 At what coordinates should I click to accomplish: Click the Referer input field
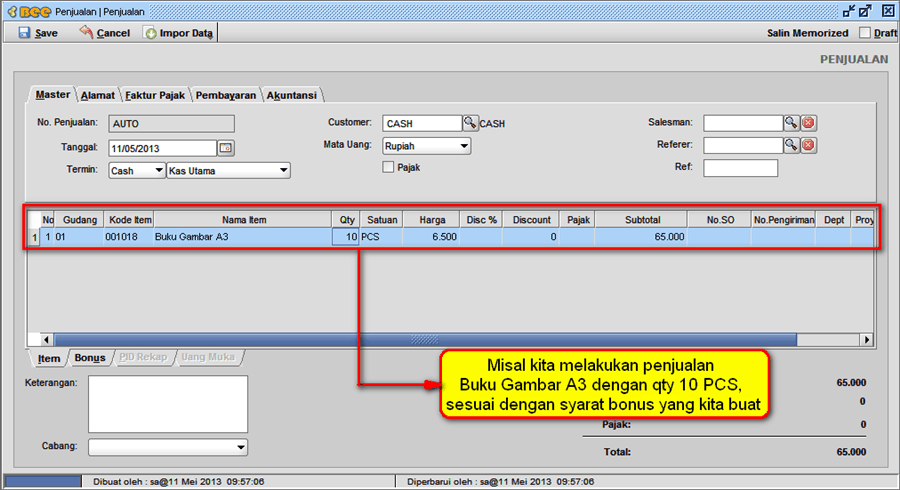(743, 145)
